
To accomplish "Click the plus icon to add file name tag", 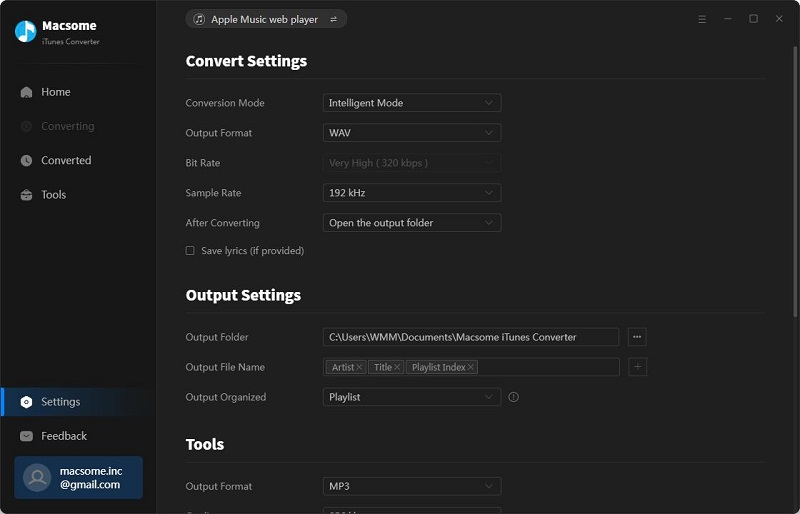I will pyautogui.click(x=637, y=367).
